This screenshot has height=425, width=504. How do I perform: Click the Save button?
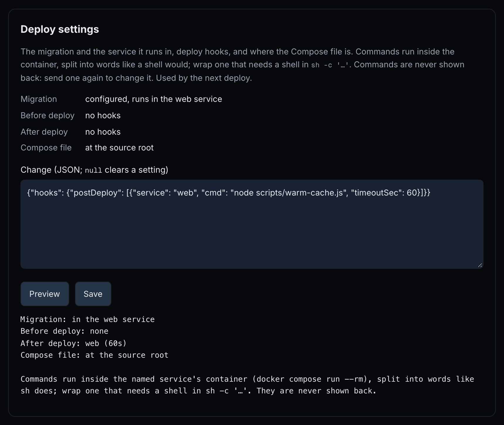point(93,294)
